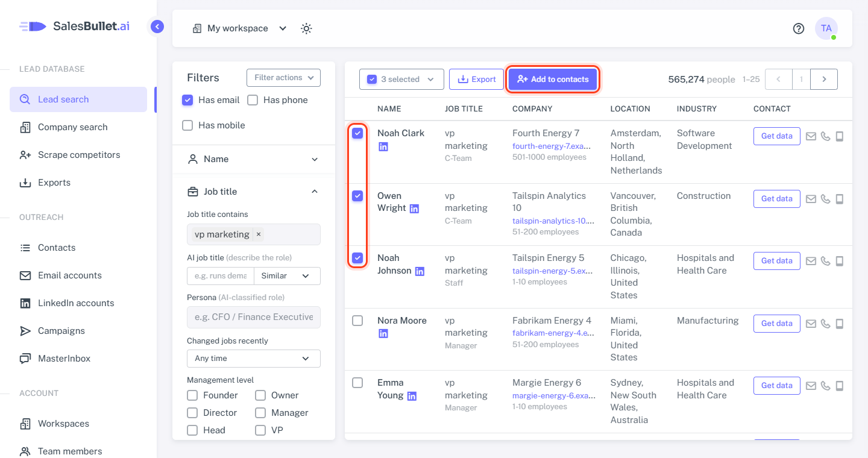Go to Campaigns in sidebar
This screenshot has width=868, height=458.
(x=78, y=331)
